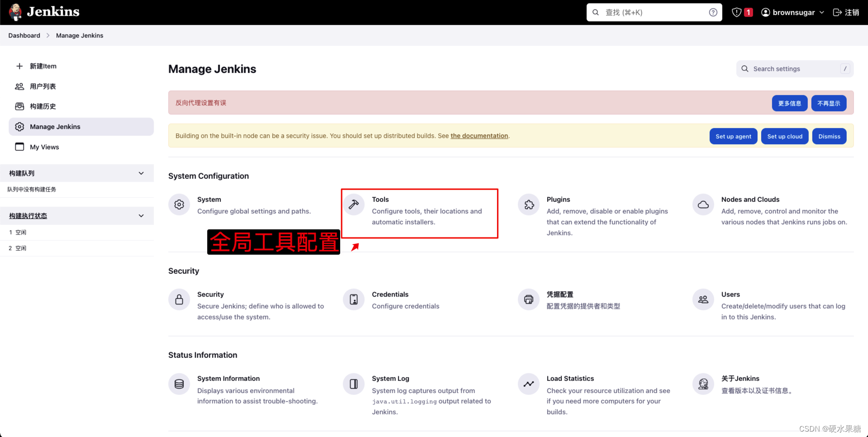The width and height of the screenshot is (868, 437).
Task: Click the 注销 logout text
Action: (x=852, y=12)
